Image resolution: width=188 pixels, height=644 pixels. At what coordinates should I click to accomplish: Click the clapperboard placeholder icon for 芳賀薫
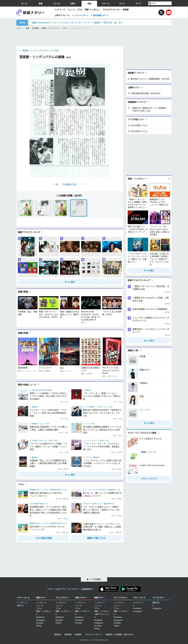point(133,360)
